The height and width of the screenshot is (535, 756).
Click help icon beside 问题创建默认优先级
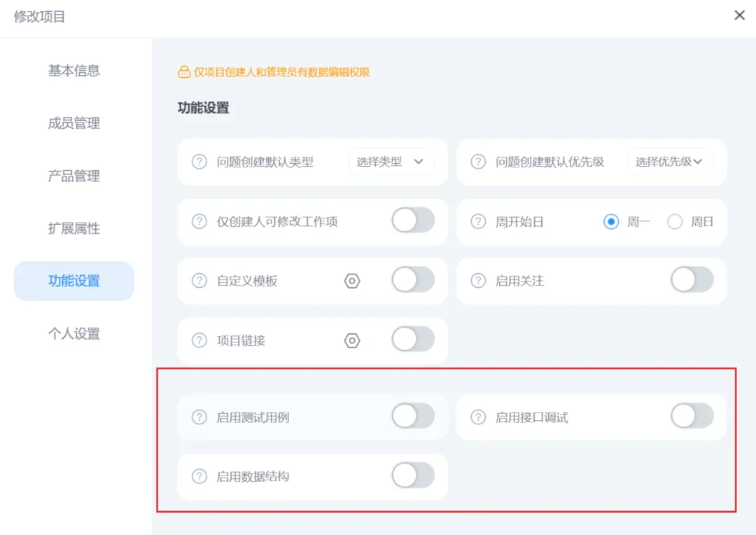tap(478, 162)
